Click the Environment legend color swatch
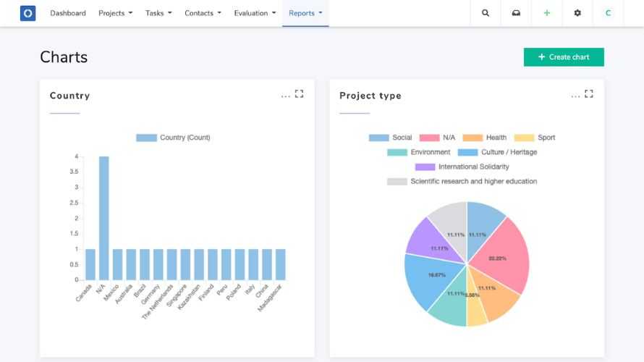This screenshot has height=362, width=644. [x=397, y=152]
